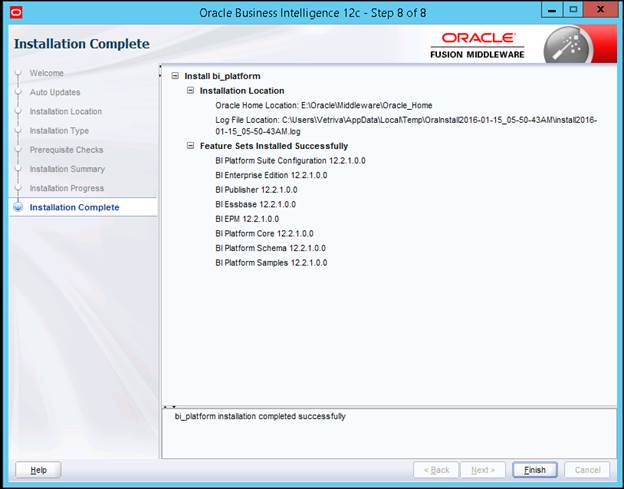Select BI Enterprise Edition 12.2.1.0.0
The image size is (624, 489).
click(x=271, y=175)
